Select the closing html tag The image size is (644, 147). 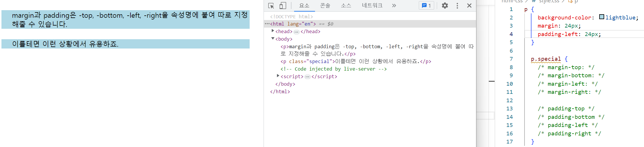[280, 92]
